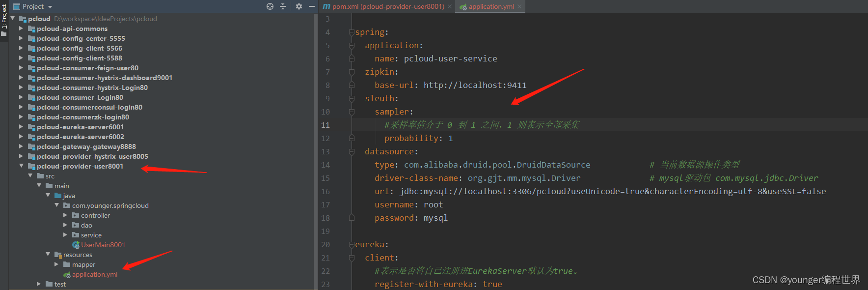The height and width of the screenshot is (290, 868).
Task: Open UserMain8001 class file
Action: pos(103,245)
